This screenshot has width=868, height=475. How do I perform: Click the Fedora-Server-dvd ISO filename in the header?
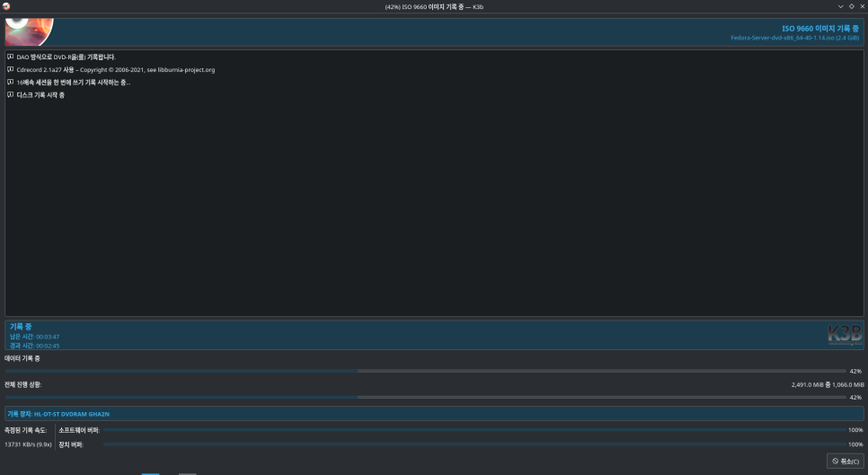pos(794,38)
